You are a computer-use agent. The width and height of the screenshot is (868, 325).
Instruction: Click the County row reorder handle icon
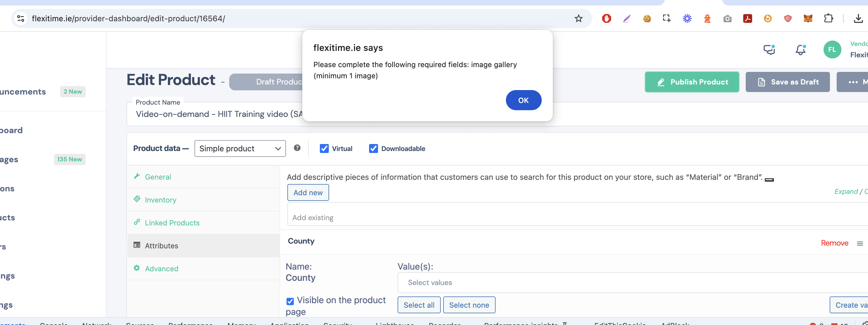[860, 244]
